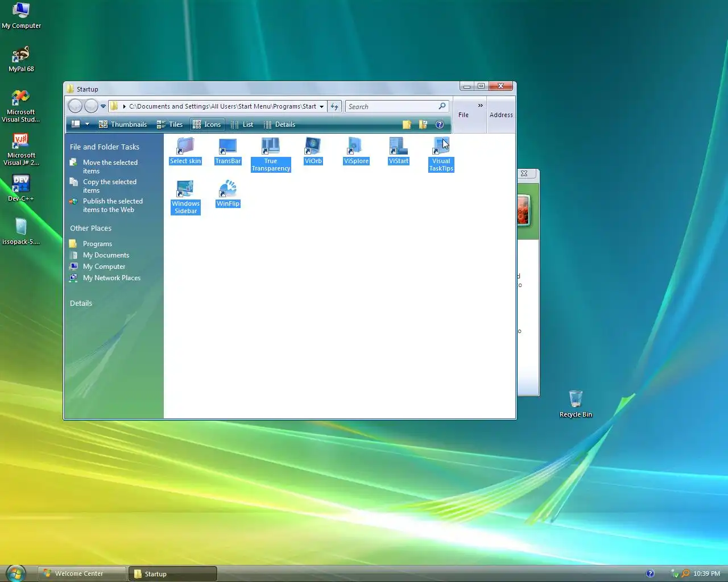The height and width of the screenshot is (582, 728).
Task: Go to My Computer in Other Places
Action: pos(104,267)
